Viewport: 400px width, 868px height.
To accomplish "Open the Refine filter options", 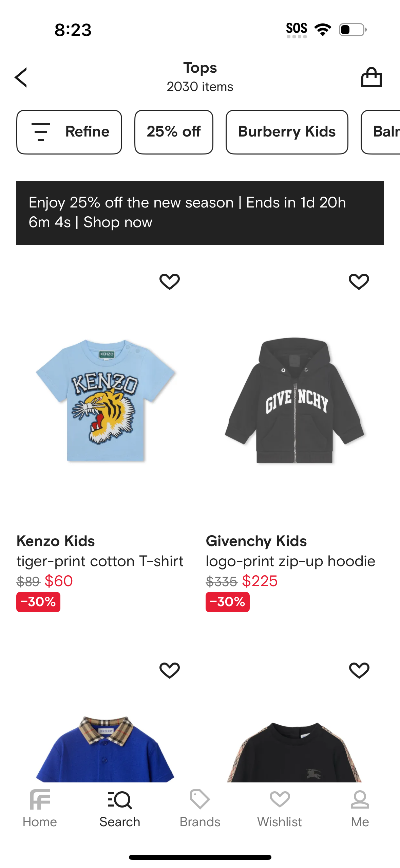I will [69, 132].
